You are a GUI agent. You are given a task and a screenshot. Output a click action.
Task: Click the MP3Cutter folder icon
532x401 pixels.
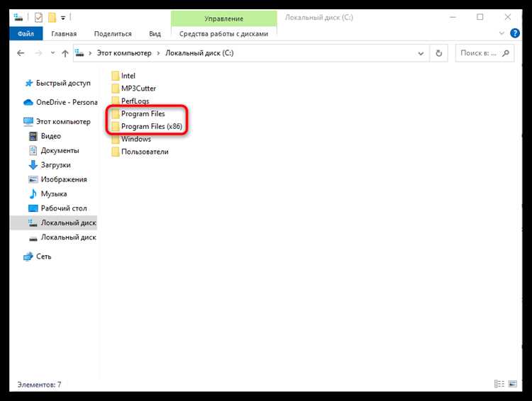pyautogui.click(x=116, y=89)
